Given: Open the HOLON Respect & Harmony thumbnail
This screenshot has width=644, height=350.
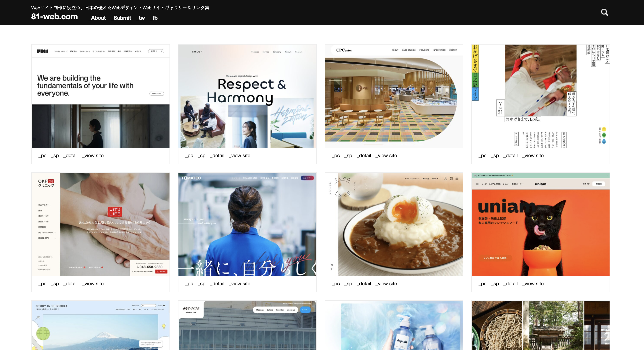Looking at the screenshot, I should 247,96.
